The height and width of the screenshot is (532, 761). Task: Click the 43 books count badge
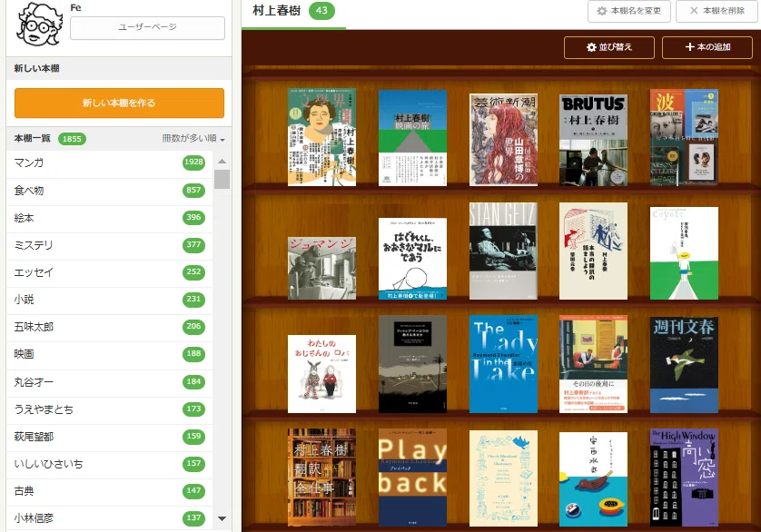tap(321, 11)
